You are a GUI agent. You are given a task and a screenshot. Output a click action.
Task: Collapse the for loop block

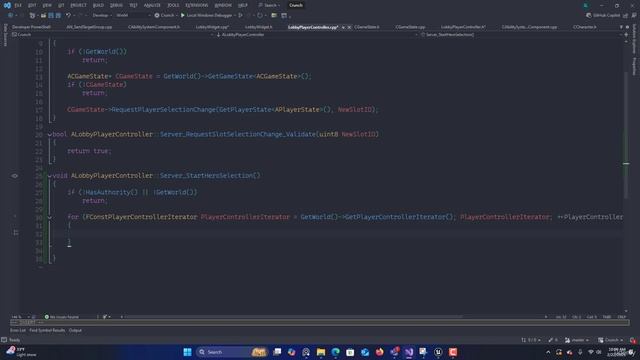click(x=49, y=217)
